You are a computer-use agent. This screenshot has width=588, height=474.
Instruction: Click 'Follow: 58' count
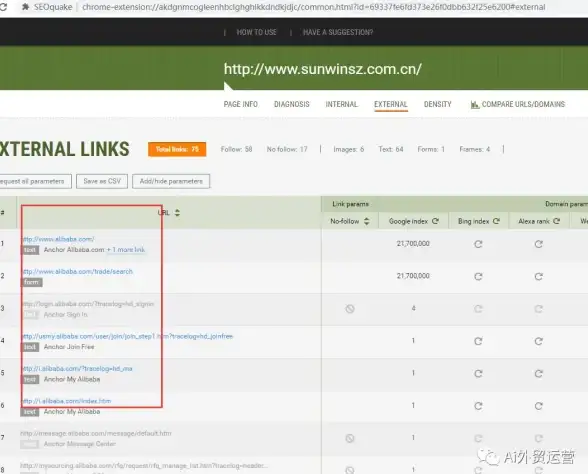236,149
